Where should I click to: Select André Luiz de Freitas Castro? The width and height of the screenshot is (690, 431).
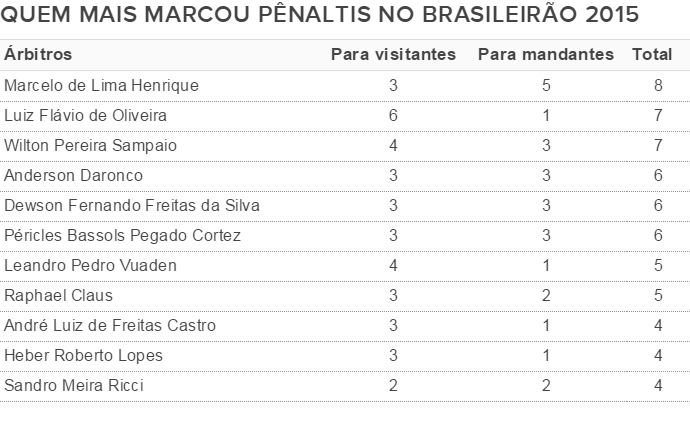110,326
